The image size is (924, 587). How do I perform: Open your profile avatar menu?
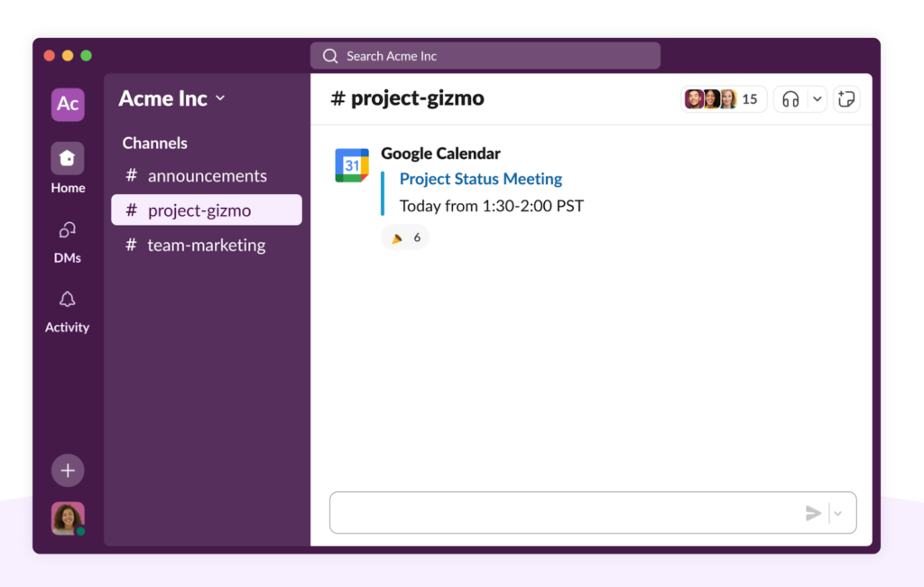click(x=68, y=518)
